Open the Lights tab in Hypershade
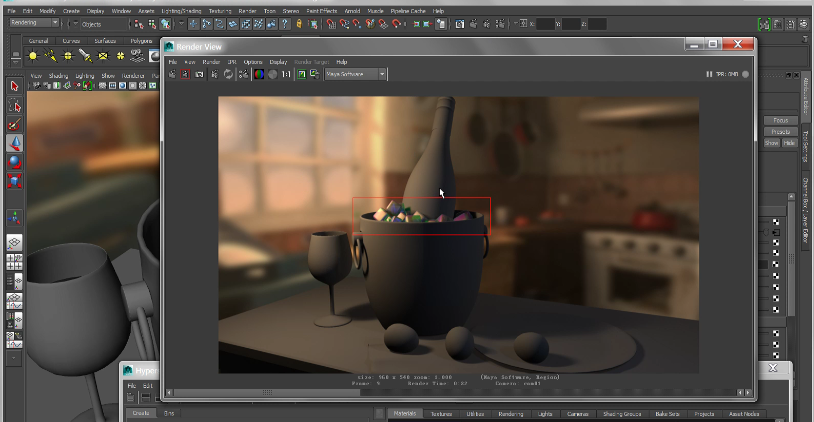 [545, 414]
